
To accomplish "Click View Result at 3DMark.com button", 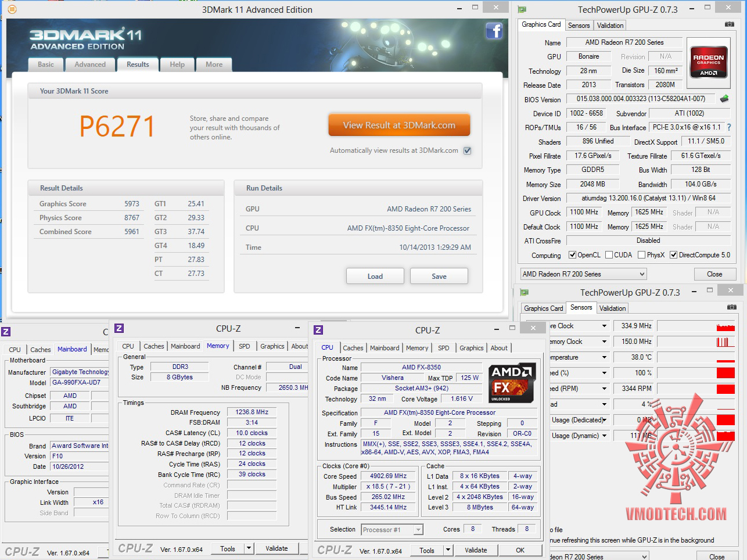I will tap(399, 125).
